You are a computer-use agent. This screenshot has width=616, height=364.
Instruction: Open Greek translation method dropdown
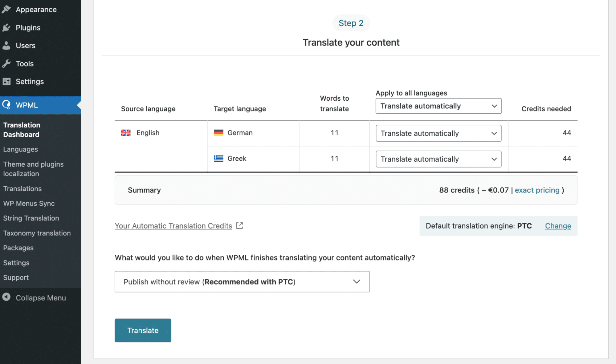(438, 159)
